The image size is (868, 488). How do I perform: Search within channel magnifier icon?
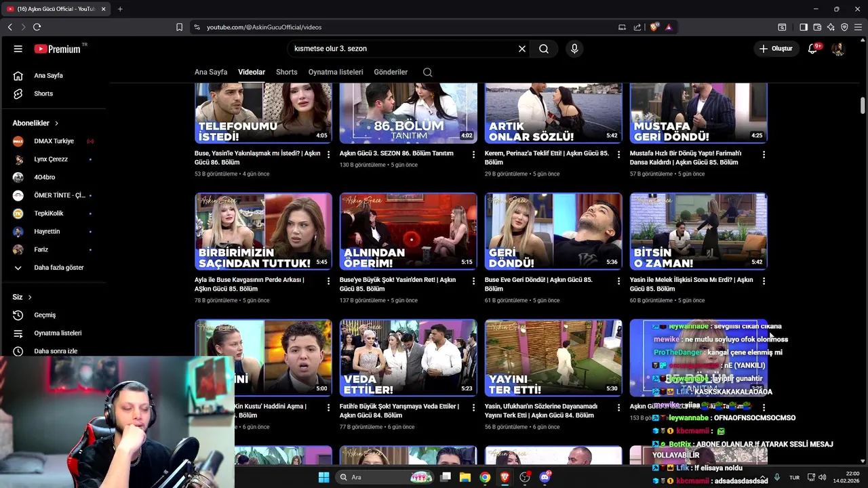tap(427, 72)
